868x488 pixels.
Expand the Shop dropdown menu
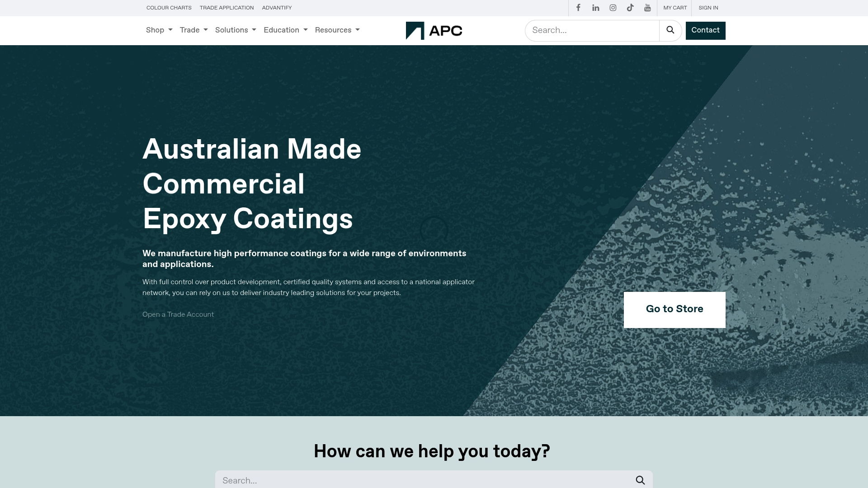point(159,30)
